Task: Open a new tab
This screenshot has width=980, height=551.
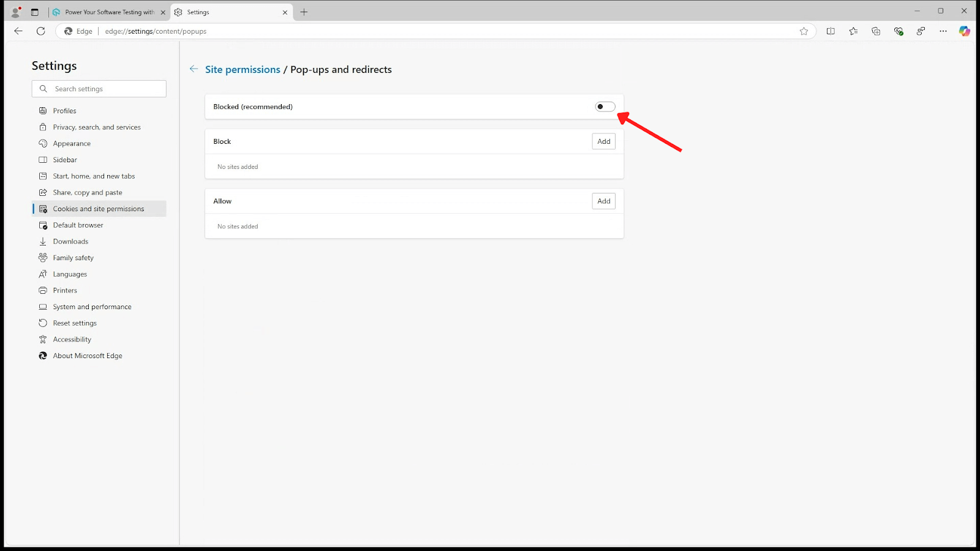Action: (x=304, y=12)
